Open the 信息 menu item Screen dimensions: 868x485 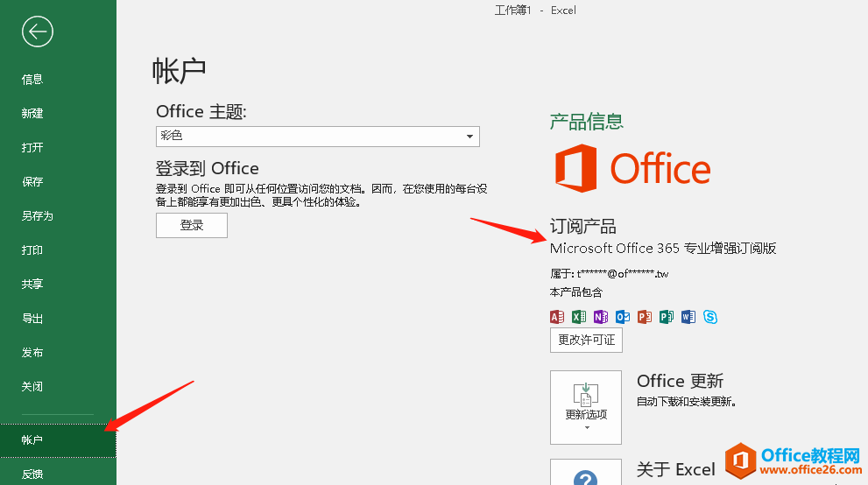coord(32,79)
